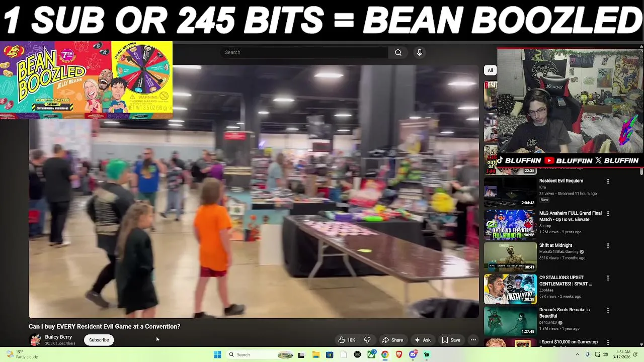Open options menu for C9 STALLIONS video
This screenshot has height=362, width=644.
(608, 278)
